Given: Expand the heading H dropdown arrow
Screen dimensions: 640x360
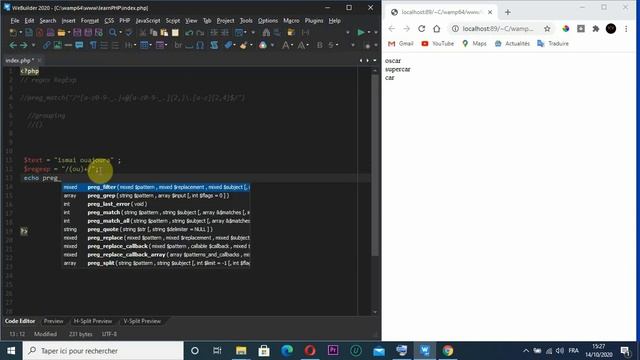Looking at the screenshot, I should (135, 45).
